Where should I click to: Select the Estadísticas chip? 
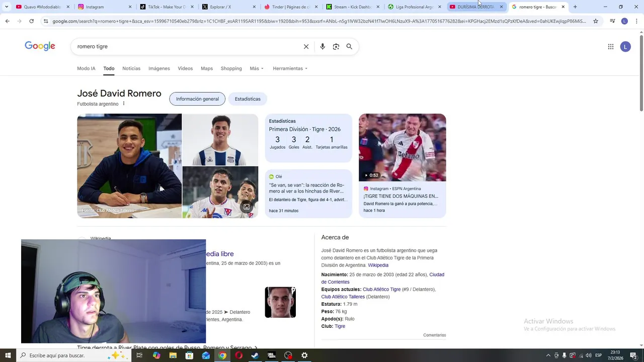pos(248,99)
